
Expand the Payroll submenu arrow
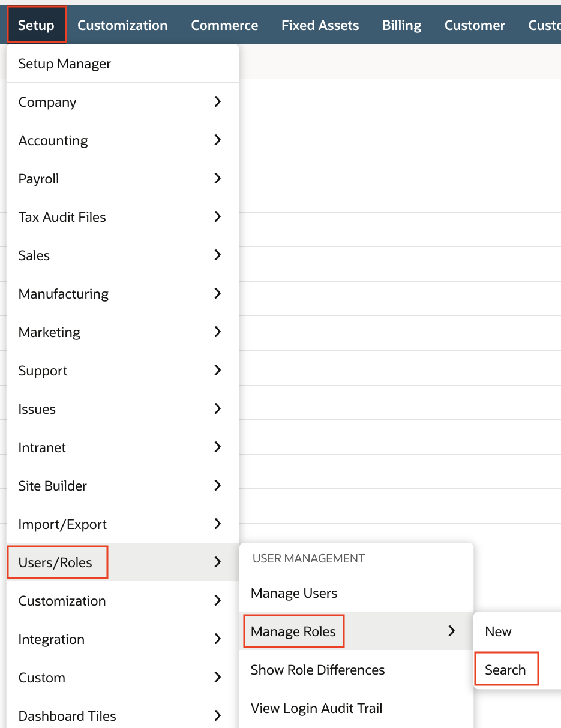click(x=217, y=179)
